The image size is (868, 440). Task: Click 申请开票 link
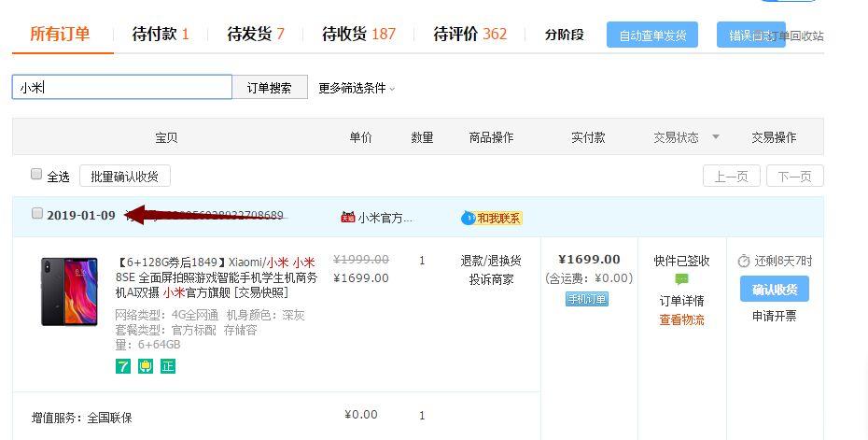774,317
